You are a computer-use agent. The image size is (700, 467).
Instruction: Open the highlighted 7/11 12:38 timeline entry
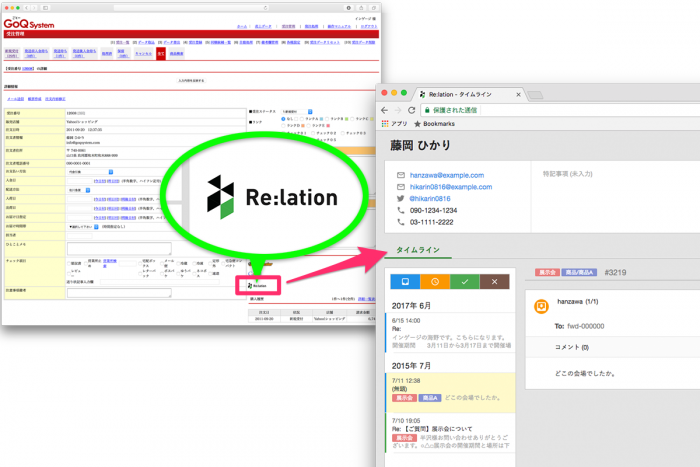point(450,392)
